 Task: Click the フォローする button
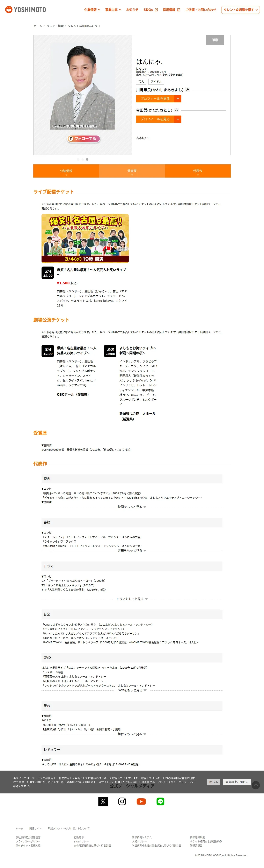click(x=84, y=138)
